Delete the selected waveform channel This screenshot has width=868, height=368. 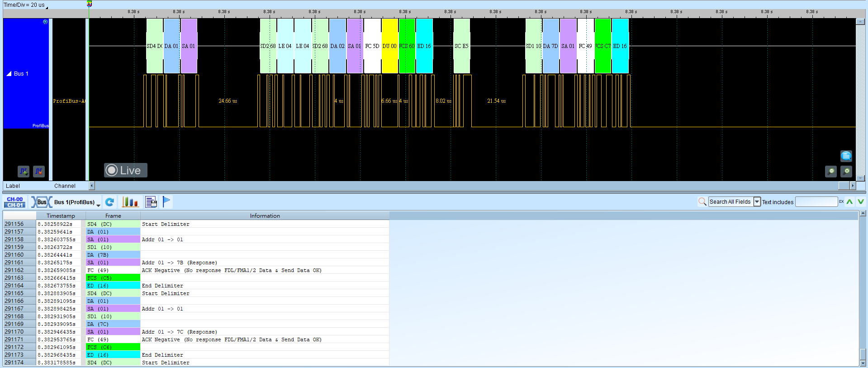pos(39,171)
